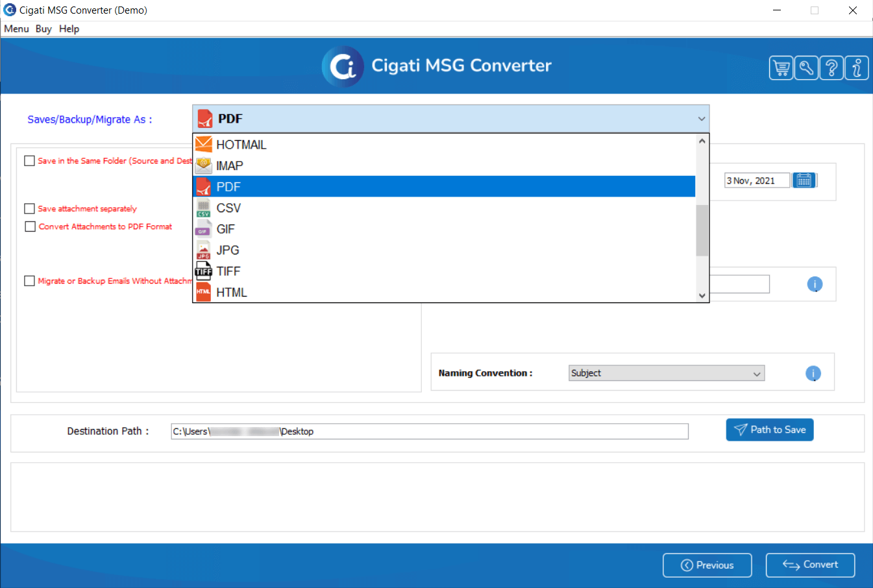873x588 pixels.
Task: Click the IMAP mail icon in list
Action: [204, 165]
